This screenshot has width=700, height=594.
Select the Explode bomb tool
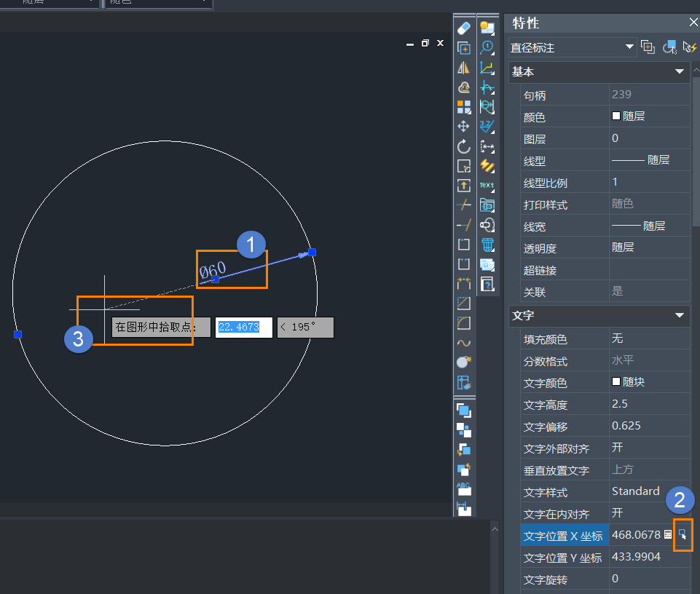(464, 362)
